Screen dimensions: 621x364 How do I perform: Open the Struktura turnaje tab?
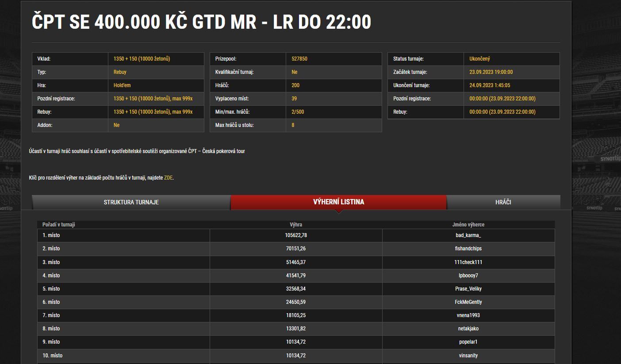(x=131, y=202)
